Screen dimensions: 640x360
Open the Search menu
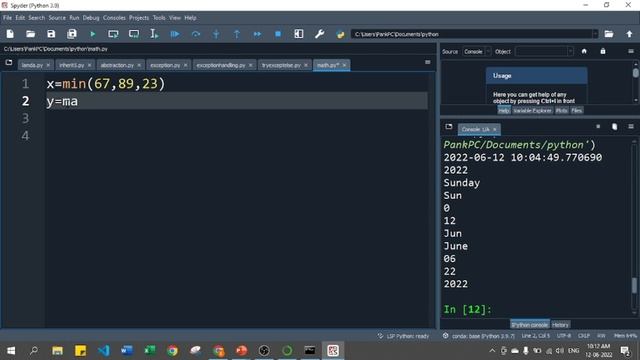[36, 18]
